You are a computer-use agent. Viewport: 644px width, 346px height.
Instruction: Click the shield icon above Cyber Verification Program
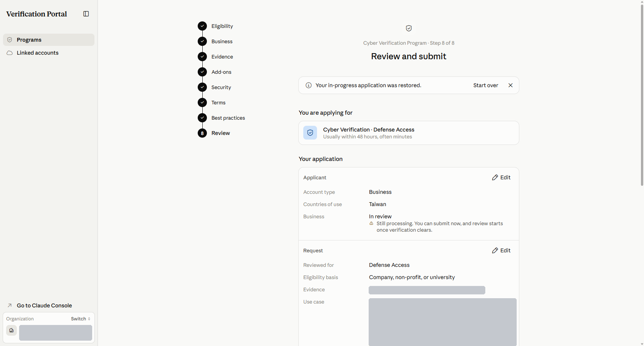pos(409,28)
